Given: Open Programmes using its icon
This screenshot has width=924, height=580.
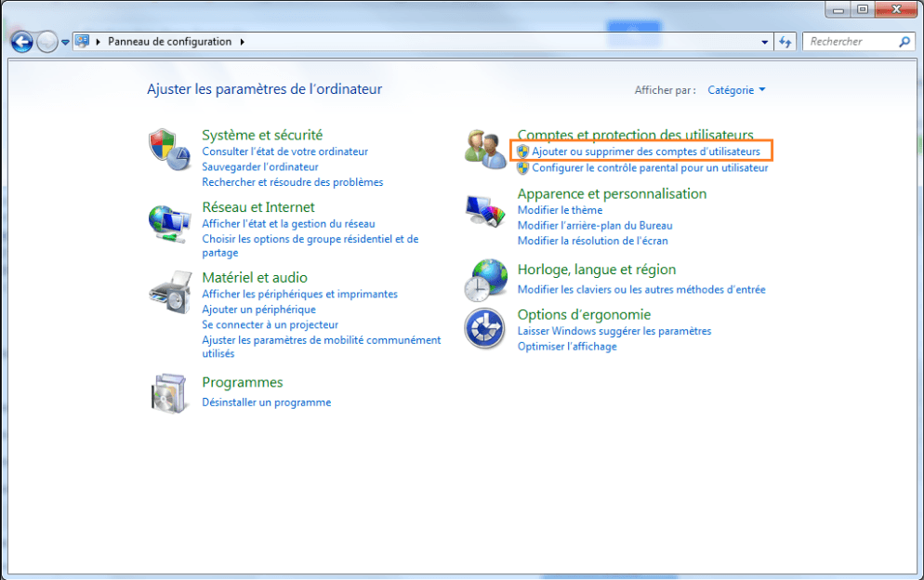Looking at the screenshot, I should tap(171, 393).
